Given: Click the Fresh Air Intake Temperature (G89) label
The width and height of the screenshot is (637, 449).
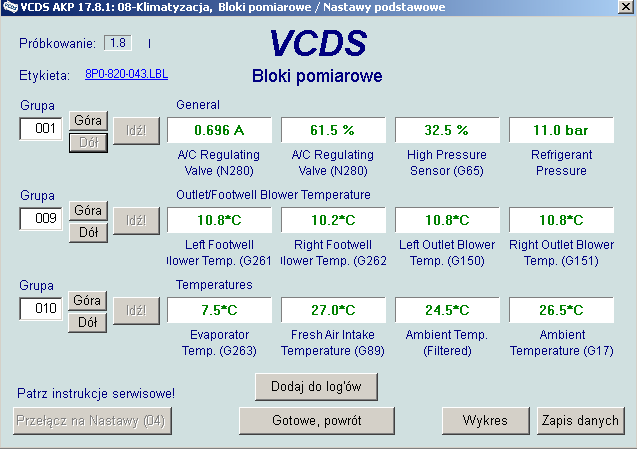Looking at the screenshot, I should pos(333,343).
